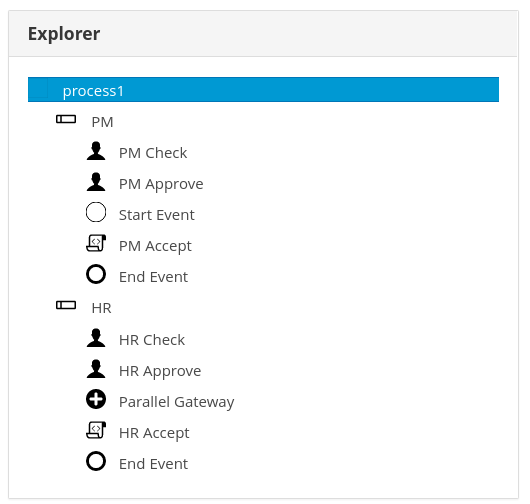Select End Event text under HR lane
Image resolution: width=530 pixels, height=504 pixels.
tap(153, 464)
